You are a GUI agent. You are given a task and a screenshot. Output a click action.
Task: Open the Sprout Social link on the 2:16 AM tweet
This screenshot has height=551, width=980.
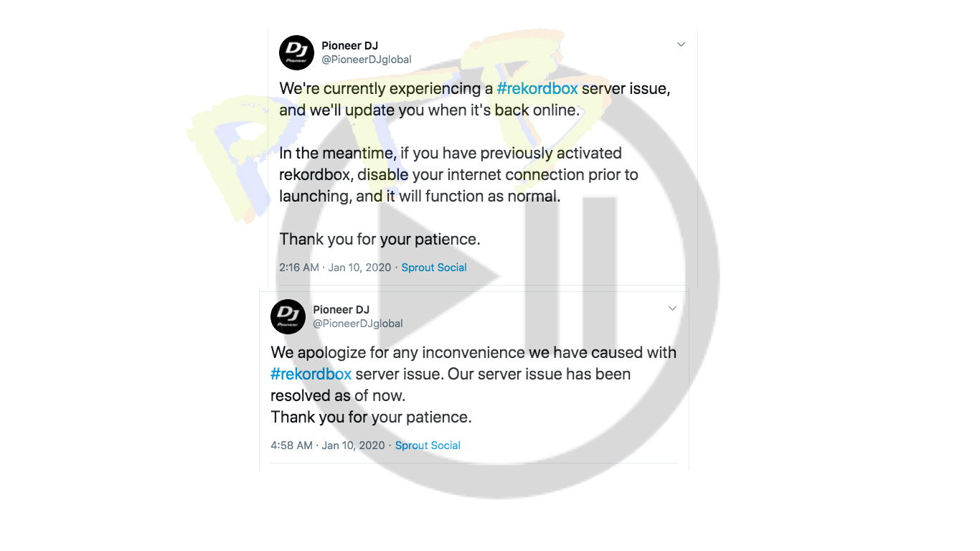pos(434,268)
